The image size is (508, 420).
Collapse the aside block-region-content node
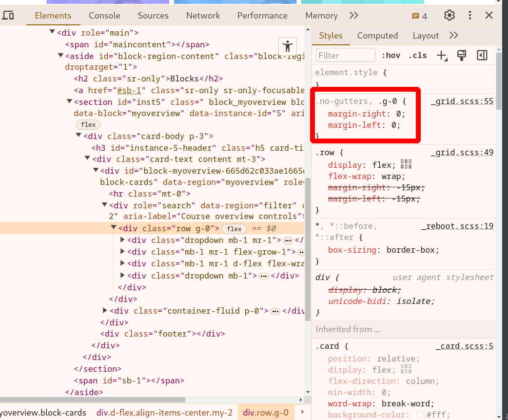tap(60, 56)
